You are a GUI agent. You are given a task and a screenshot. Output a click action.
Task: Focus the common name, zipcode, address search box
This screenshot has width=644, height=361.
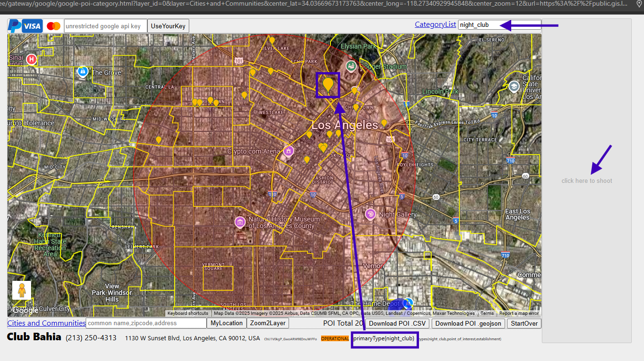pos(146,323)
